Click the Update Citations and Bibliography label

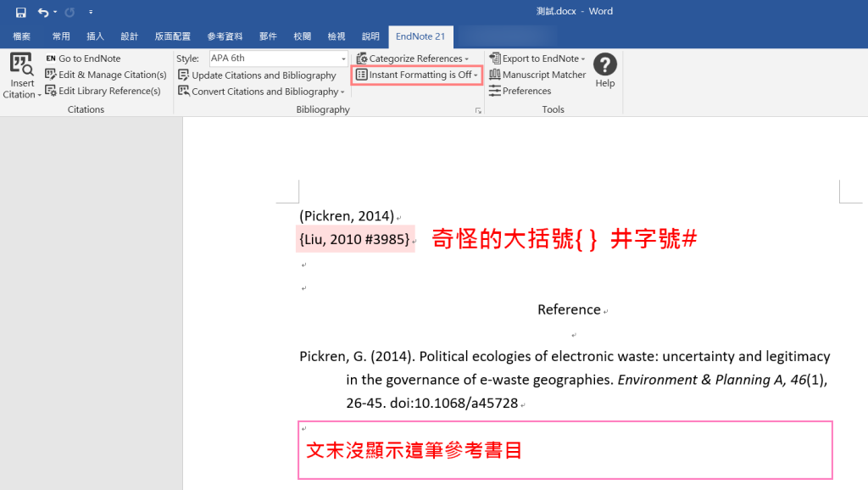(x=264, y=75)
